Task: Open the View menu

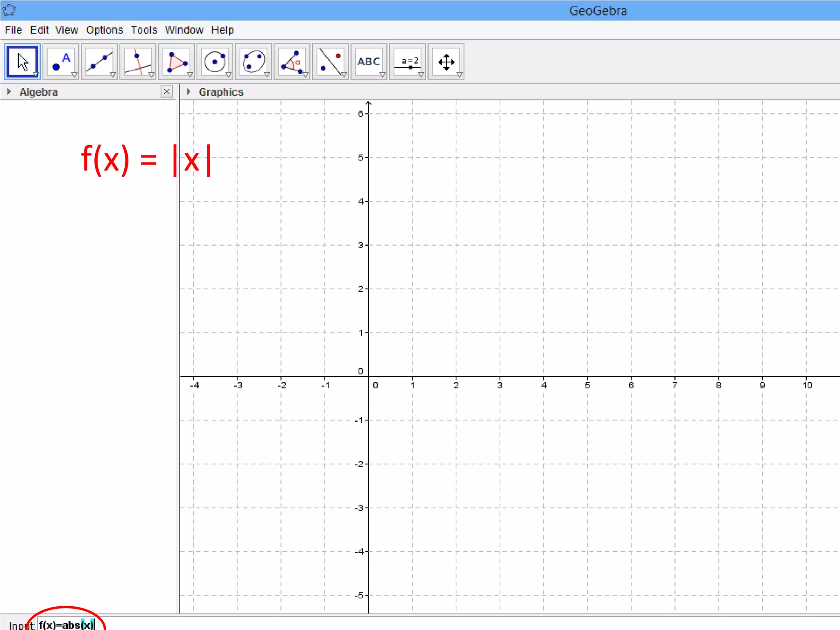Action: [66, 30]
